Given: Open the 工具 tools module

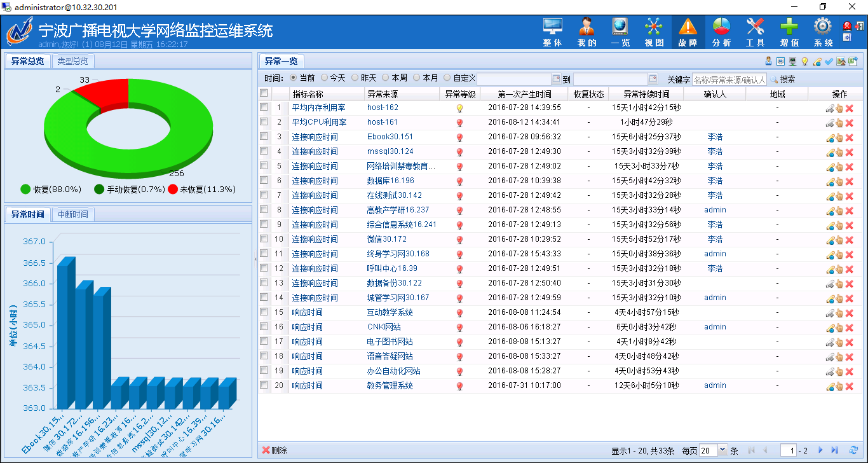Looking at the screenshot, I should tap(755, 32).
